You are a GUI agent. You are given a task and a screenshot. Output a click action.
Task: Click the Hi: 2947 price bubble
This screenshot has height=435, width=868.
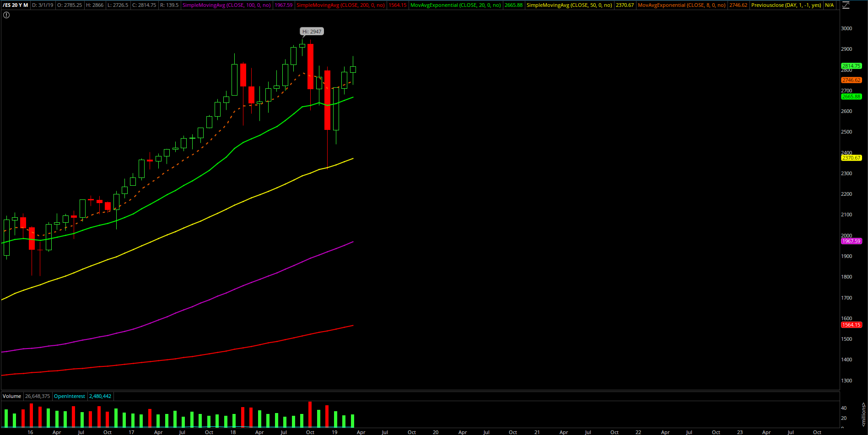312,32
